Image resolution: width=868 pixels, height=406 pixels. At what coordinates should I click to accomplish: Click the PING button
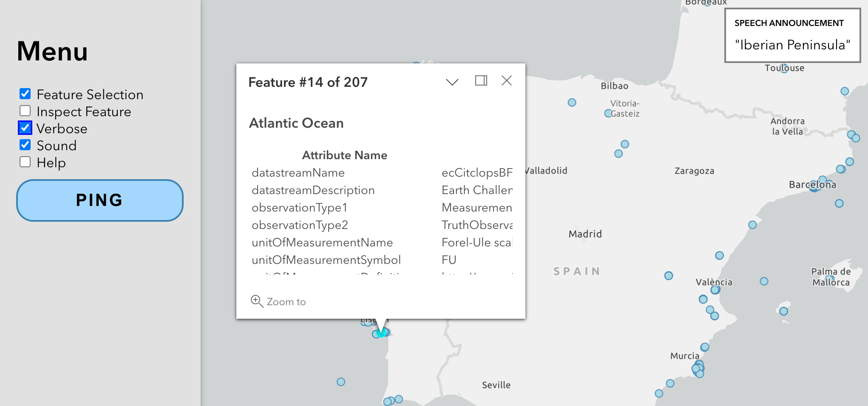pos(100,200)
